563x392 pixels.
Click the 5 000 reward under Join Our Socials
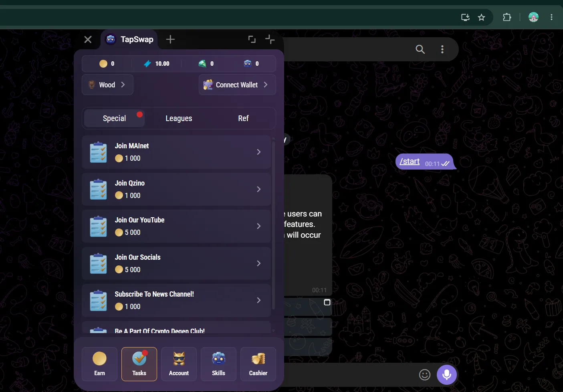[x=128, y=270]
